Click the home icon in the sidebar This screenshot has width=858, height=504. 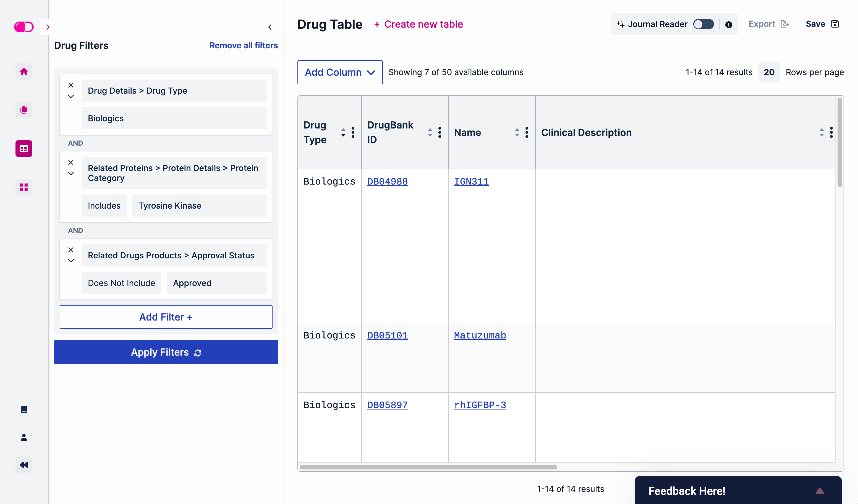(x=23, y=72)
